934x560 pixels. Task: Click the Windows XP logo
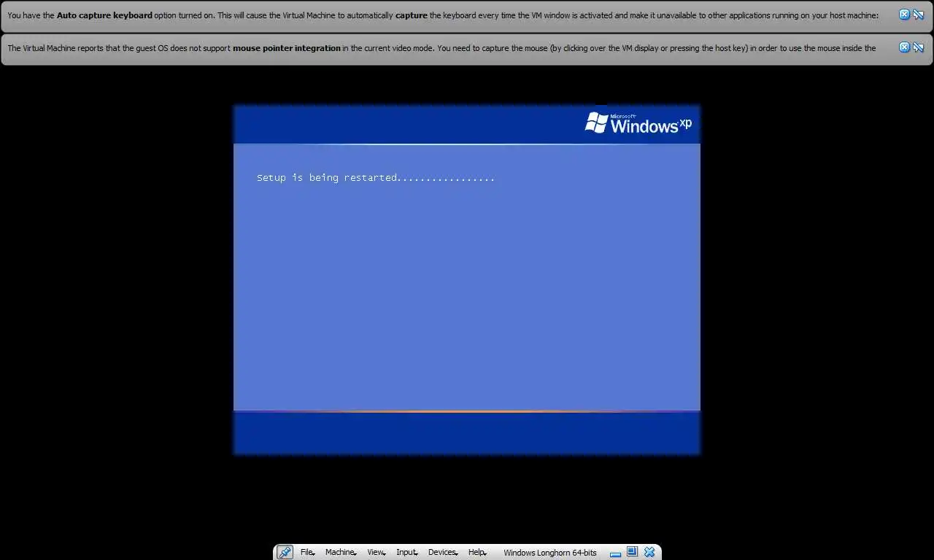(638, 123)
